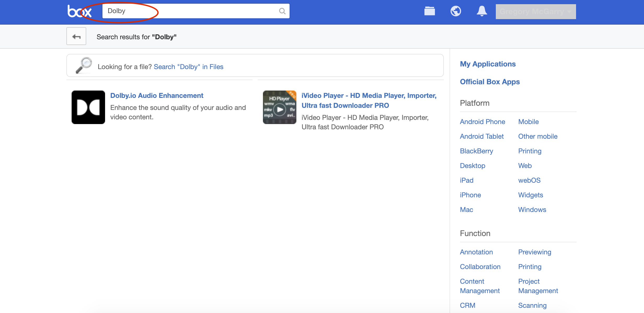Filter by Mac platform
644x313 pixels.
point(467,210)
